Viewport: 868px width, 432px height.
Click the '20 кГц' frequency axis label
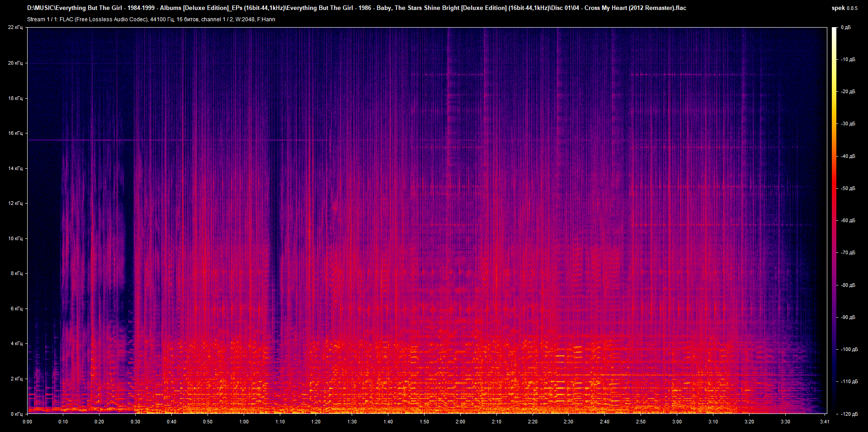[x=15, y=63]
